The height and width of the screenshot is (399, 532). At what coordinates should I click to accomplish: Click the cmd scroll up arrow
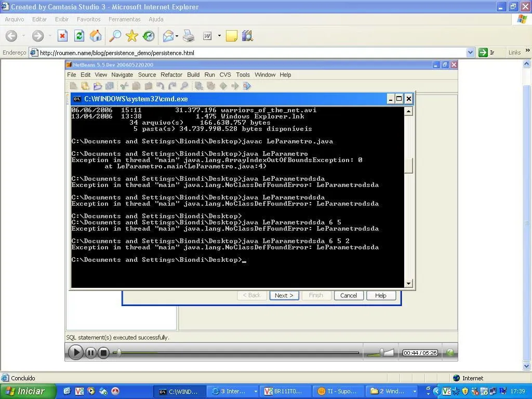click(409, 111)
